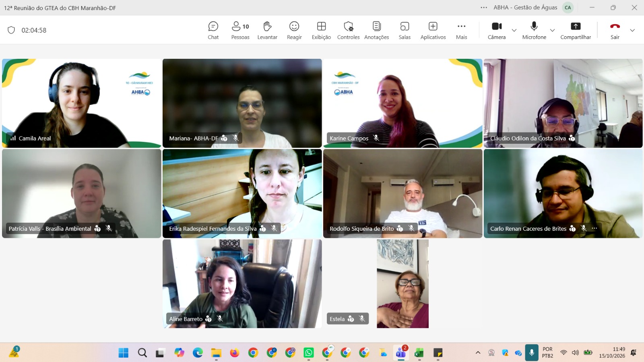644x362 pixels.
Task: Switch the POR PTB2 keyboard language indicator
Action: pyautogui.click(x=547, y=352)
